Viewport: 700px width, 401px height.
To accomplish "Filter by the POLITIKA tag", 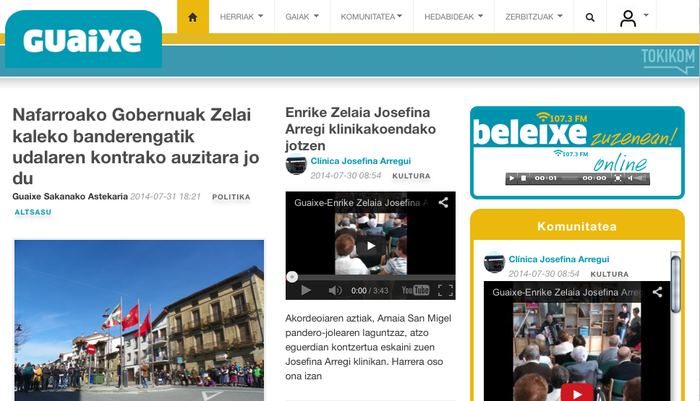I will [231, 197].
